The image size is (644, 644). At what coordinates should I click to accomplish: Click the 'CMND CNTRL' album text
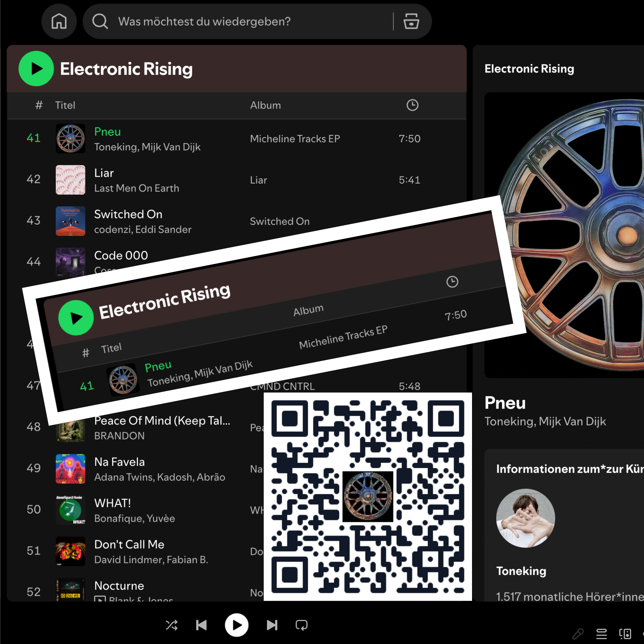282,386
